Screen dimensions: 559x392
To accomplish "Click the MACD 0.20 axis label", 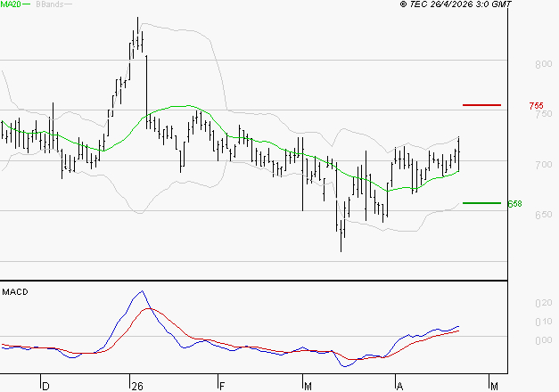I will click(x=544, y=303).
